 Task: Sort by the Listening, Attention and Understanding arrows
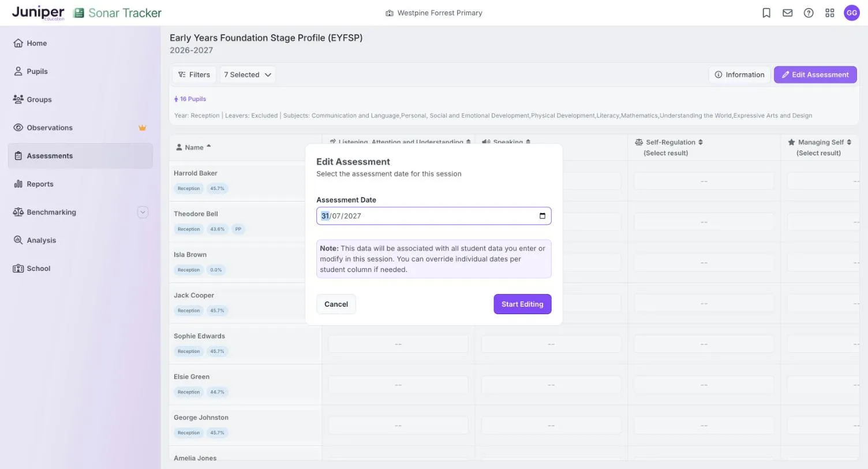point(468,142)
